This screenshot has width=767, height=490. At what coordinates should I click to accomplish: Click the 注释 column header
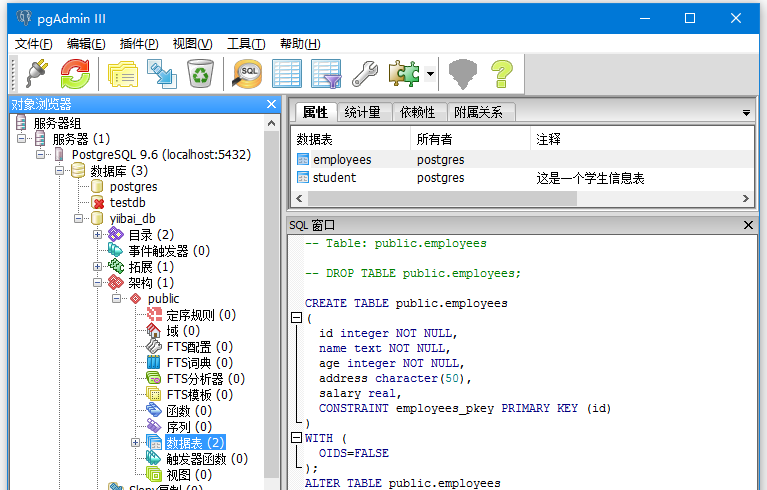pyautogui.click(x=642, y=139)
